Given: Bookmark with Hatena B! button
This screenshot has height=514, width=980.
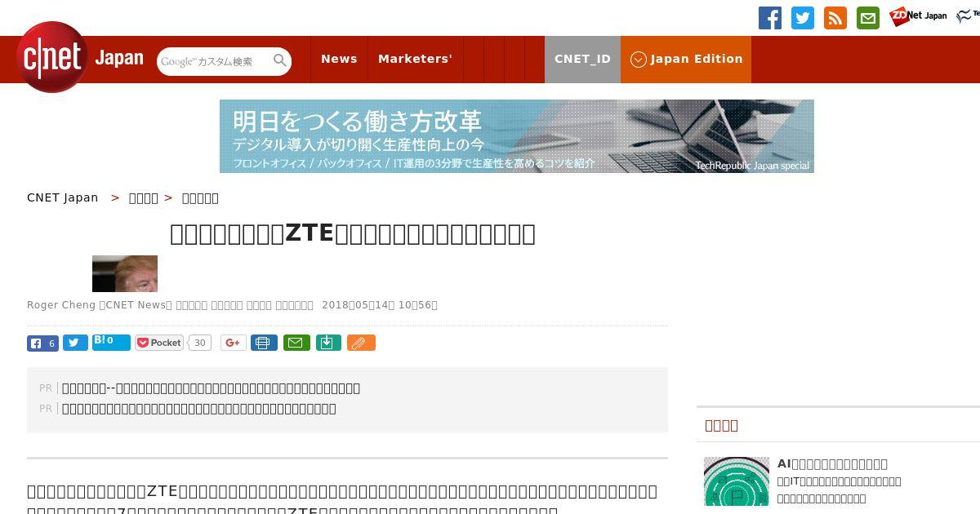Looking at the screenshot, I should [x=111, y=342].
